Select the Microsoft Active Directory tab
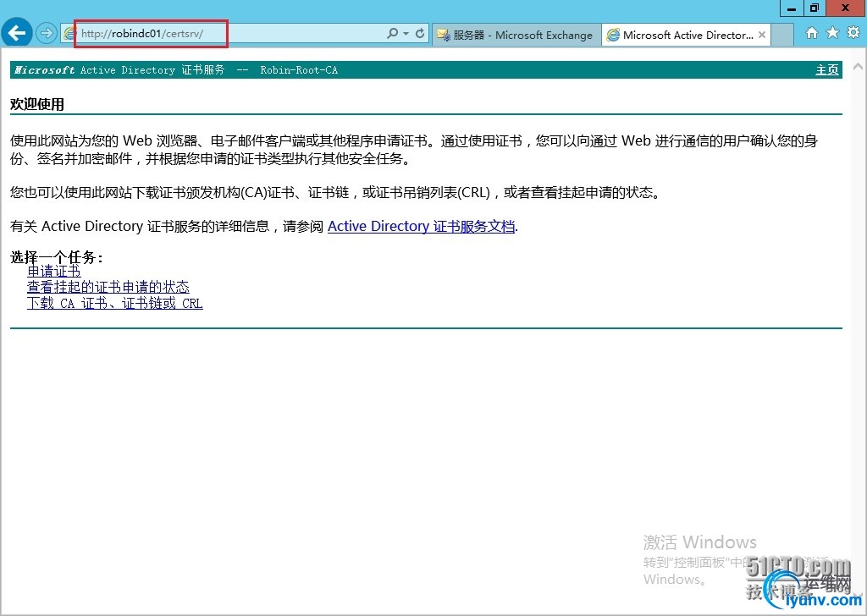Viewport: 867px width, 616px height. pyautogui.click(x=686, y=35)
